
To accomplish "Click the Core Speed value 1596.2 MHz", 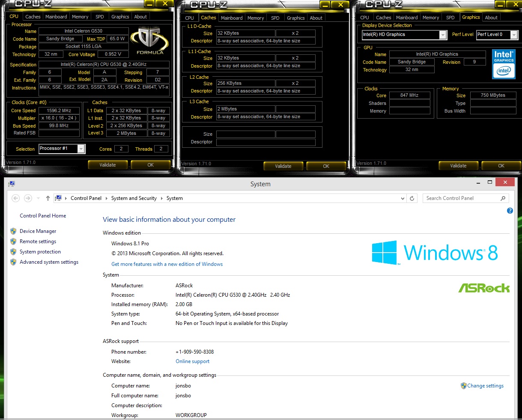I will click(59, 110).
